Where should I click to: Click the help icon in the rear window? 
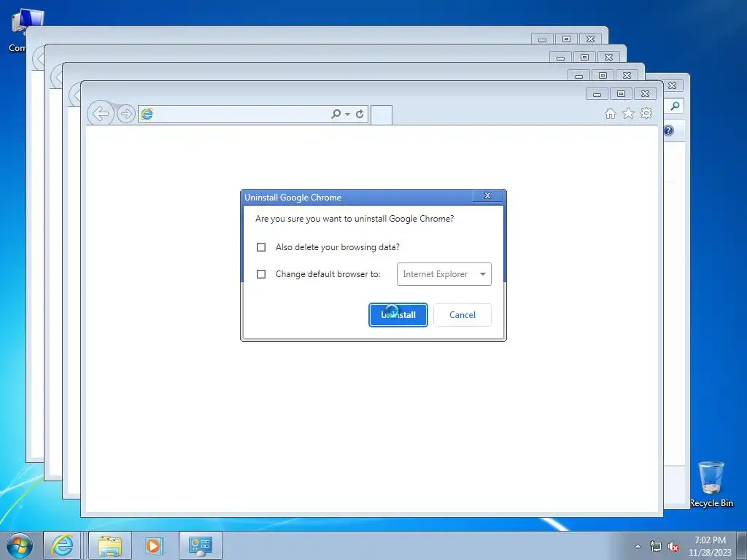click(x=668, y=131)
